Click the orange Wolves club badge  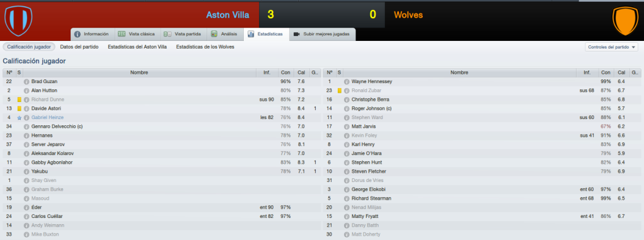626,21
